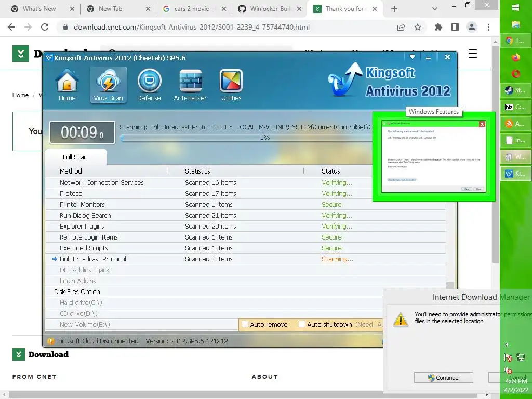Click the address bar URL
Viewport: 532px width, 399px height.
pos(192,27)
